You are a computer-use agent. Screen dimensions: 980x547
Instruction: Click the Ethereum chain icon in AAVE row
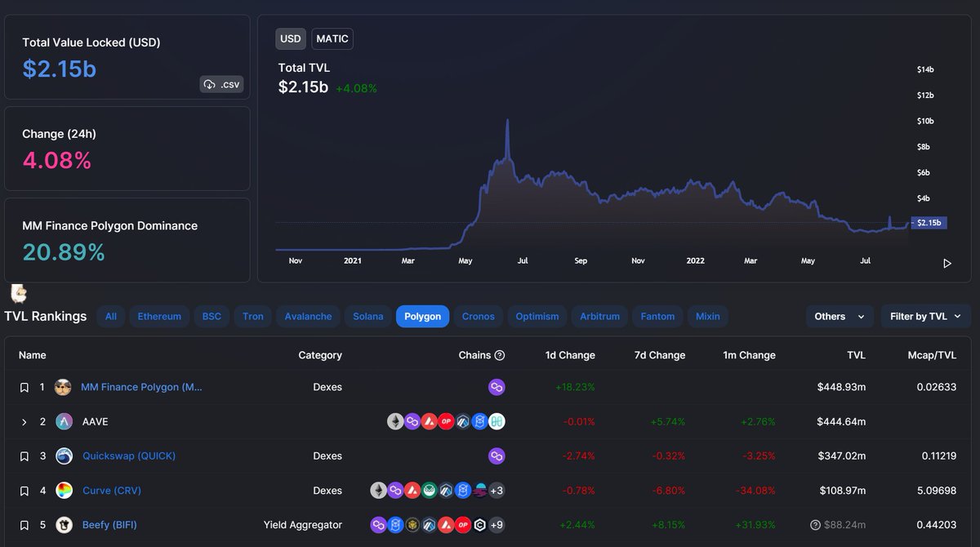pyautogui.click(x=395, y=422)
